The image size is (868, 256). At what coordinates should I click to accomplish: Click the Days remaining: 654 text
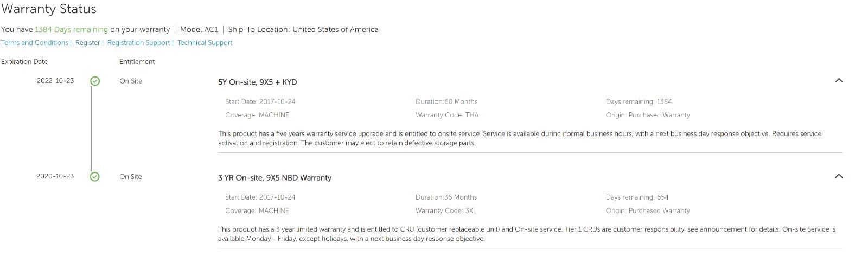pyautogui.click(x=637, y=197)
